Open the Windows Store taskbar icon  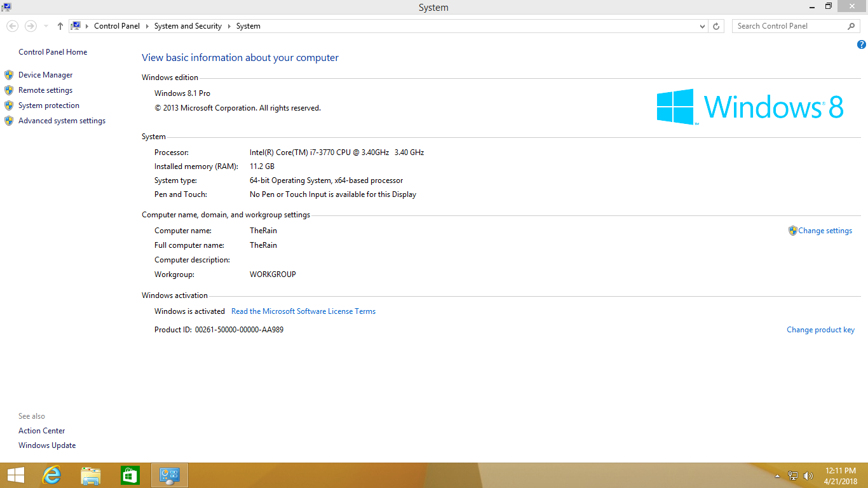point(130,475)
